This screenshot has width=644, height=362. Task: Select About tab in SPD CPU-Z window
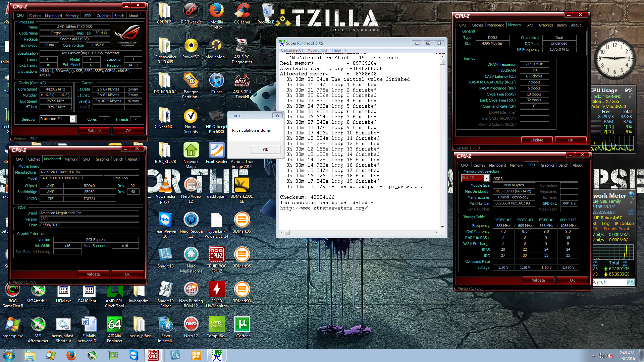pos(577,165)
